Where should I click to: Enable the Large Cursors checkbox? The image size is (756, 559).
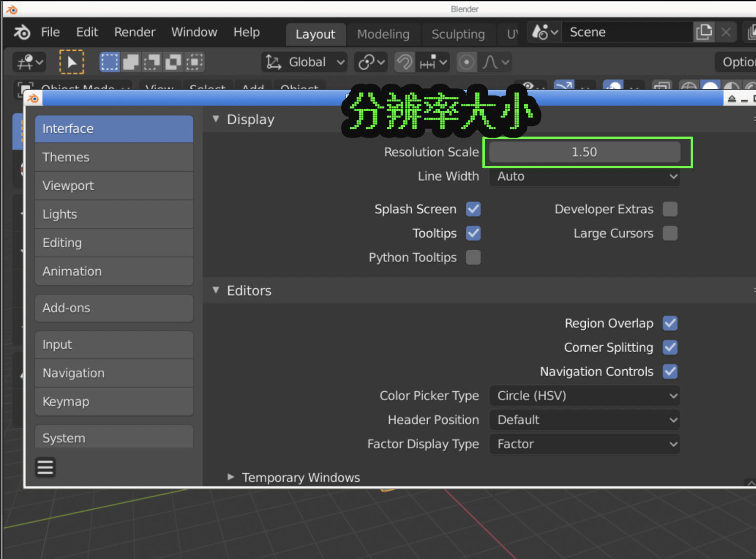670,233
